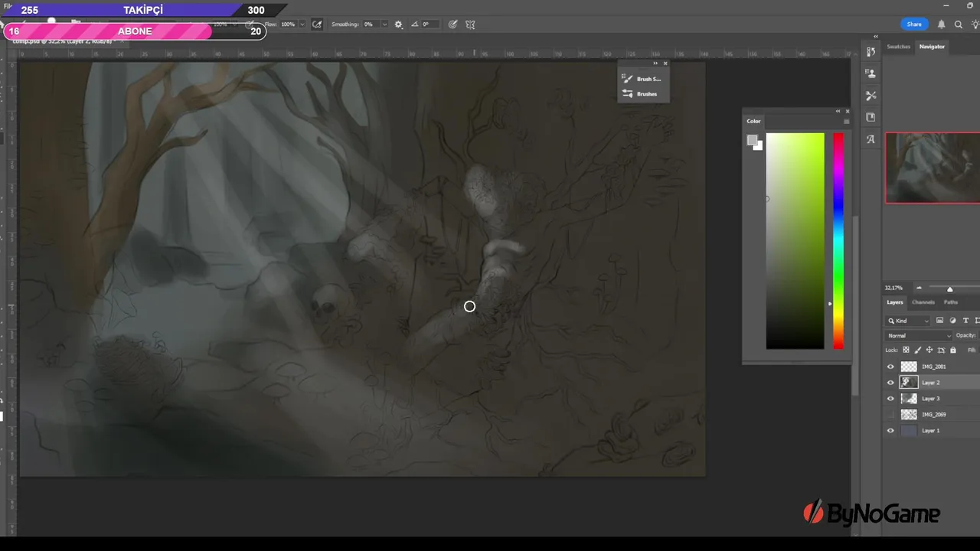Screen dimensions: 980x551
Task: Switch to the Paths tab
Action: pyautogui.click(x=951, y=302)
